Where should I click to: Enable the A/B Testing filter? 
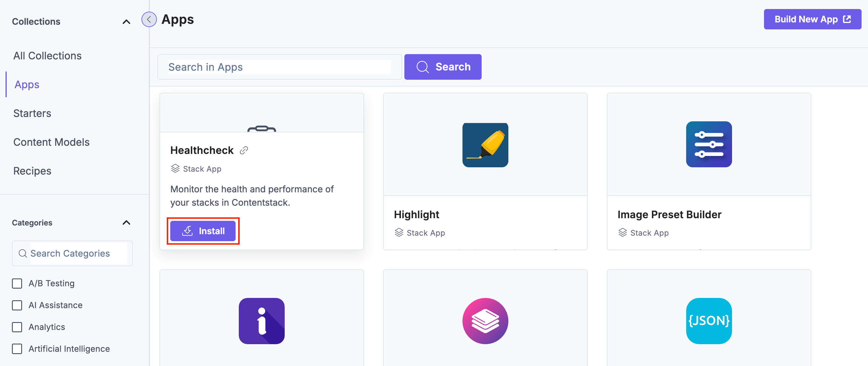(17, 283)
